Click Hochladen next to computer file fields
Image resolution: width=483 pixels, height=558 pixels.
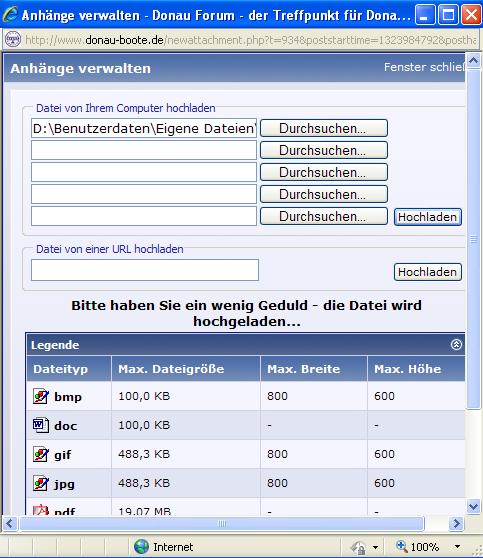coord(427,217)
